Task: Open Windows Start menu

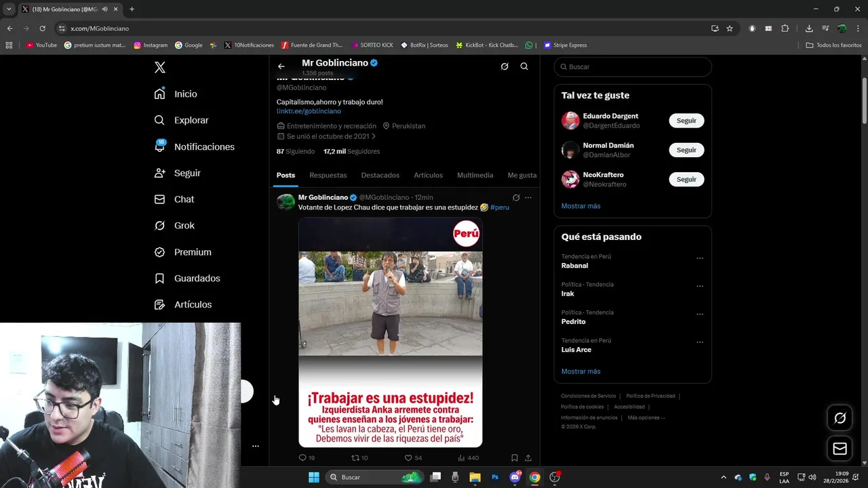Action: [x=314, y=477]
